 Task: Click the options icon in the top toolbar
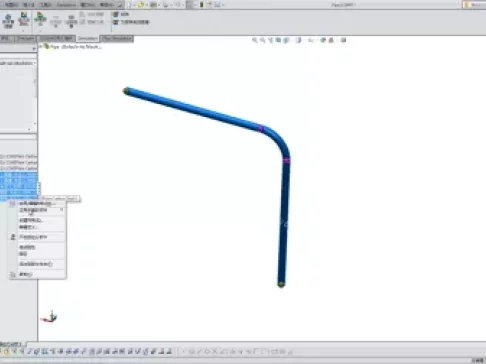coord(217,5)
